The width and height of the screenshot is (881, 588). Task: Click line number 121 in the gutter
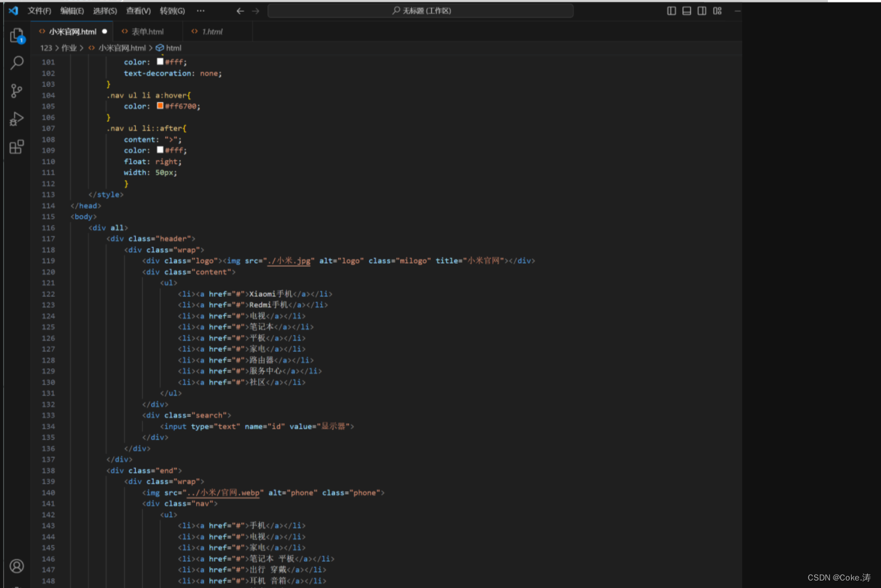coord(48,283)
